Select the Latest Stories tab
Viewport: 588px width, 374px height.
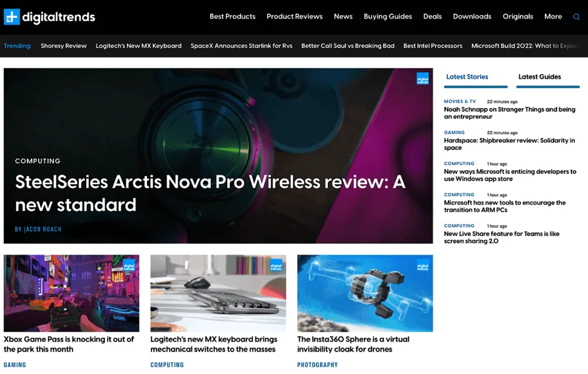click(467, 77)
